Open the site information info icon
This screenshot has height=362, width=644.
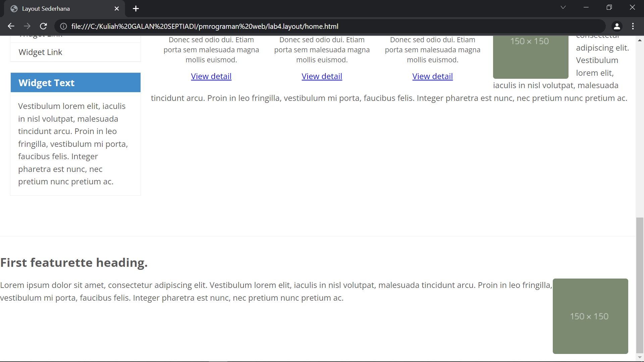[x=63, y=26]
